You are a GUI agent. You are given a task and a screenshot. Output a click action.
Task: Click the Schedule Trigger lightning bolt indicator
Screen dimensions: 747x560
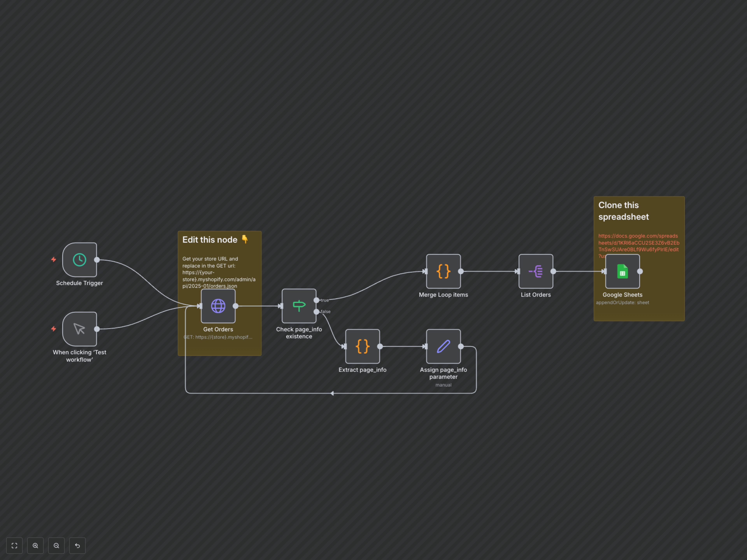coord(53,260)
